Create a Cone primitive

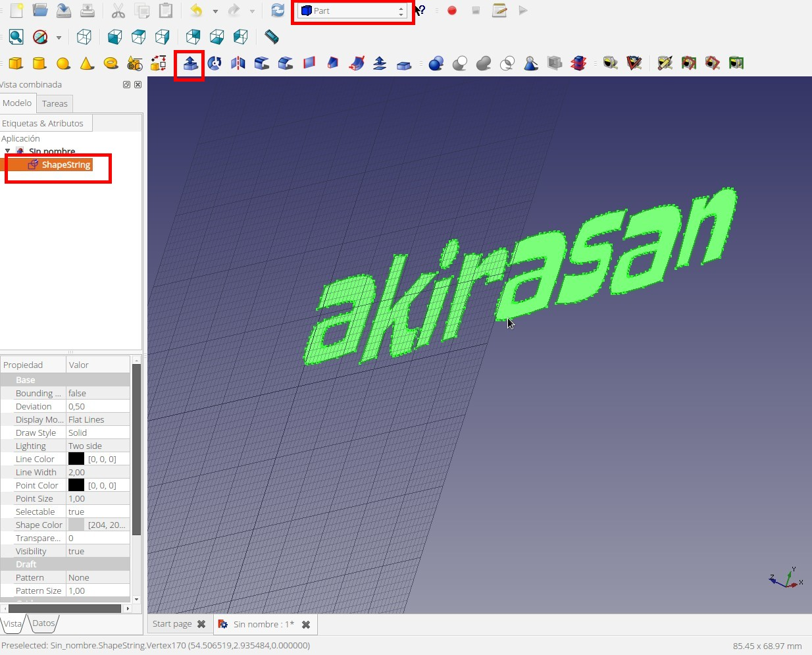click(87, 63)
